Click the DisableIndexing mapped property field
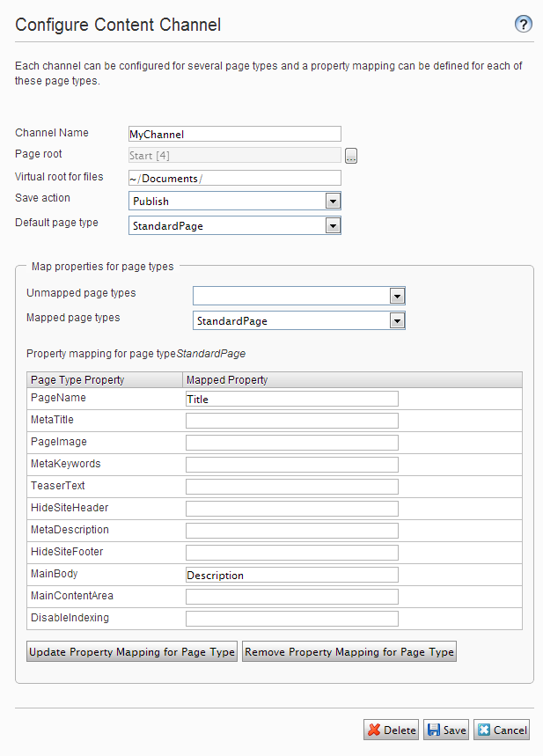The image size is (543, 756). pos(291,619)
